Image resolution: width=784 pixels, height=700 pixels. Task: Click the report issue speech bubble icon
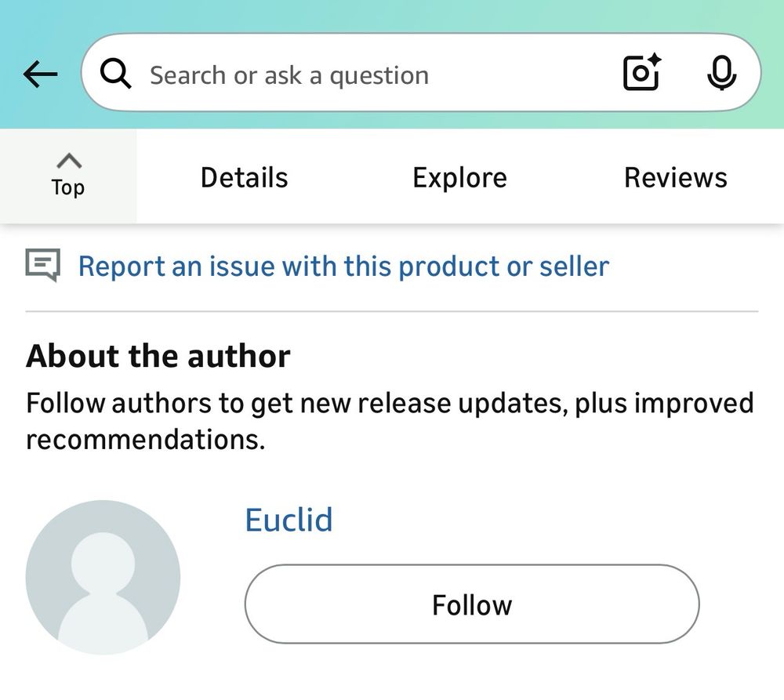42,266
